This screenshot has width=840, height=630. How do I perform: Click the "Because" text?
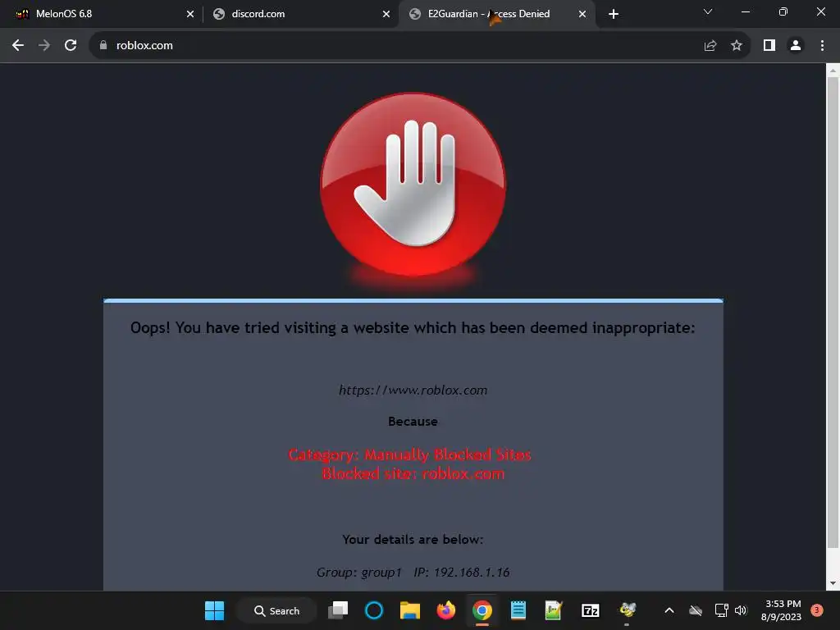pyautogui.click(x=413, y=422)
